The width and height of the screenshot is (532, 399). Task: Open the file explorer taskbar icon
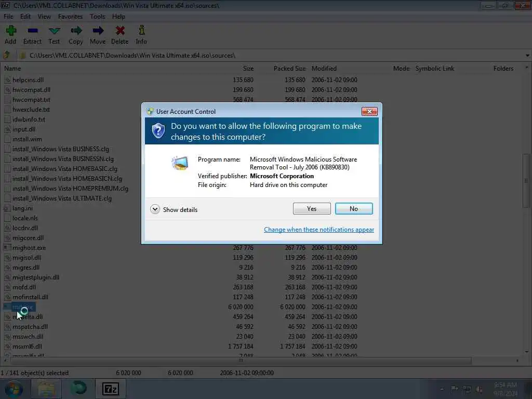pyautogui.click(x=46, y=389)
